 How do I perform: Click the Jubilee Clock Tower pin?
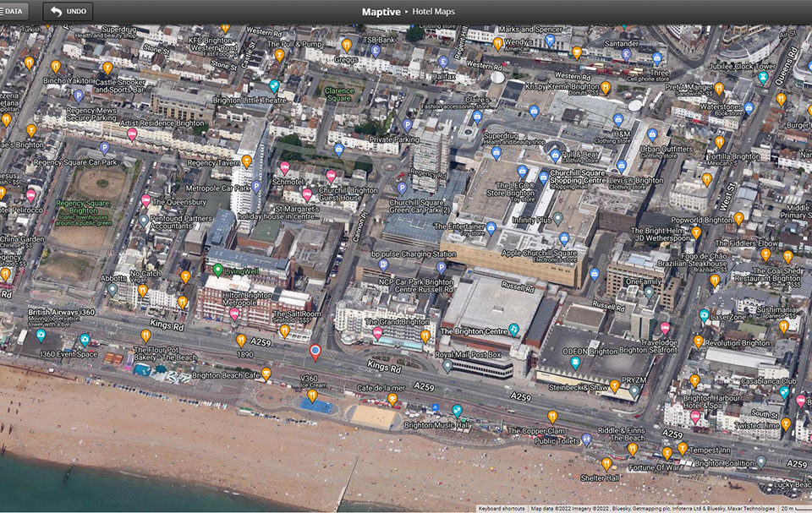(763, 78)
